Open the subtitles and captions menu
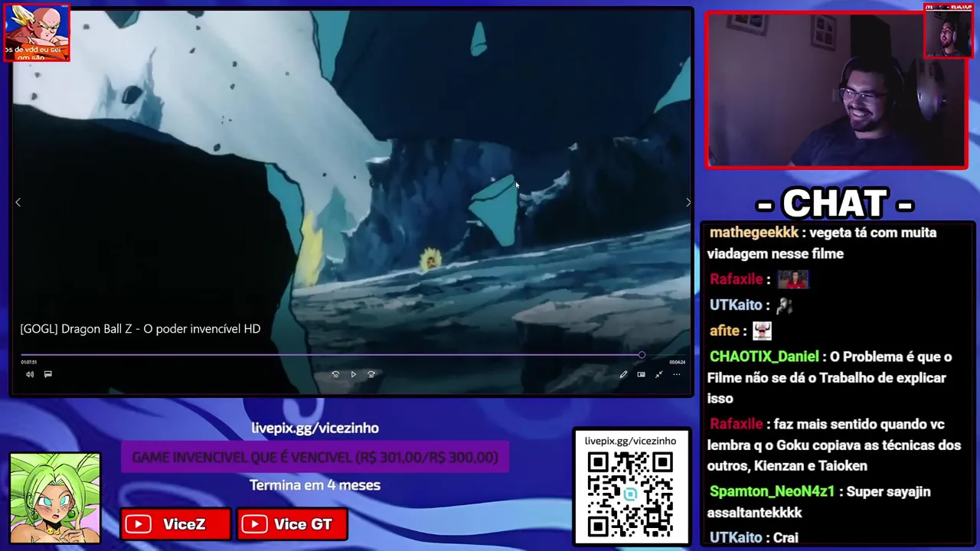This screenshot has width=980, height=551. [x=47, y=374]
